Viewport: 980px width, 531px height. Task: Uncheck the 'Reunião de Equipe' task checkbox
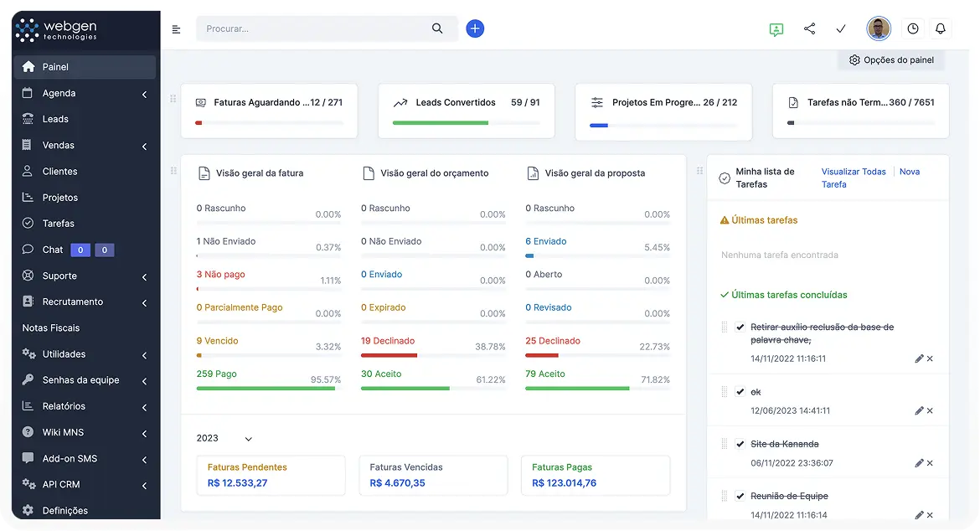coord(740,496)
